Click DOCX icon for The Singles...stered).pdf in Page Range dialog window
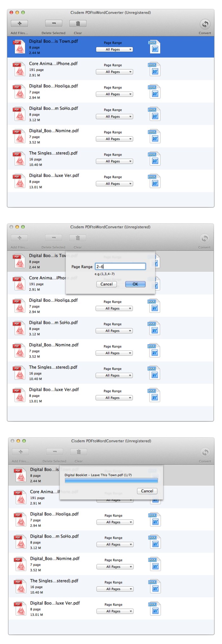The width and height of the screenshot is (222, 644). 154,373
